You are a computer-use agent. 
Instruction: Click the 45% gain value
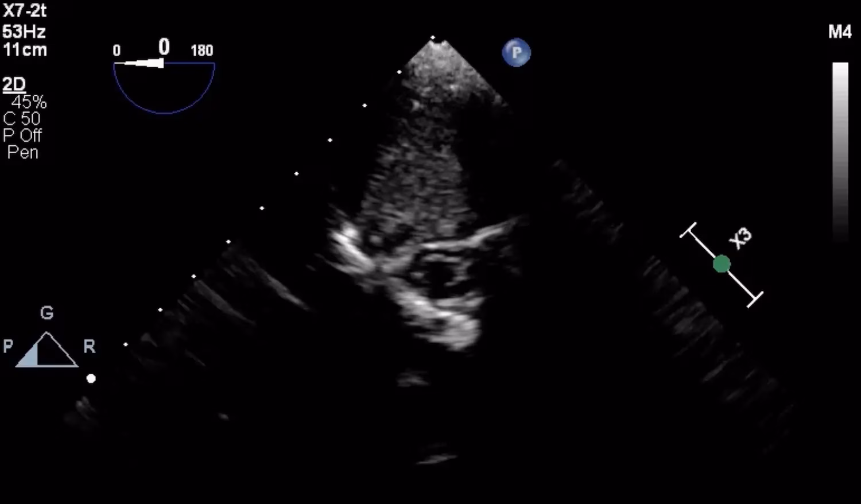point(29,102)
